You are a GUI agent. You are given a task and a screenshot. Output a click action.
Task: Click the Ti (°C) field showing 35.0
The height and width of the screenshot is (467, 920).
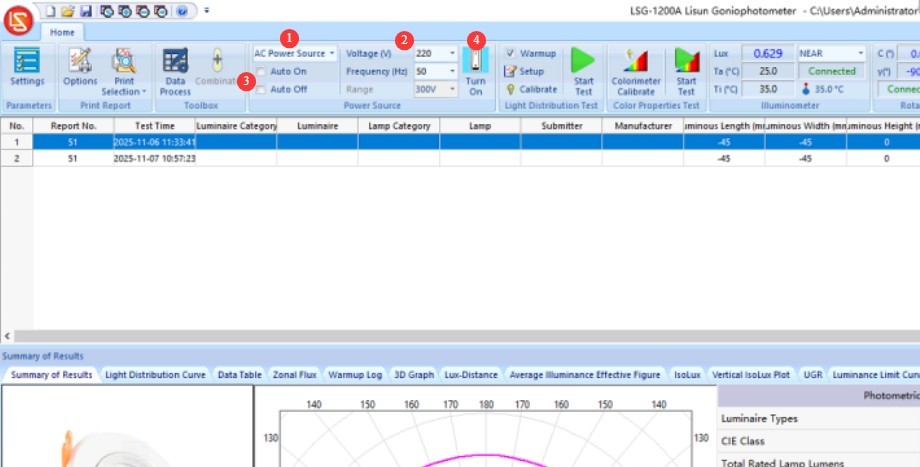[x=767, y=89]
